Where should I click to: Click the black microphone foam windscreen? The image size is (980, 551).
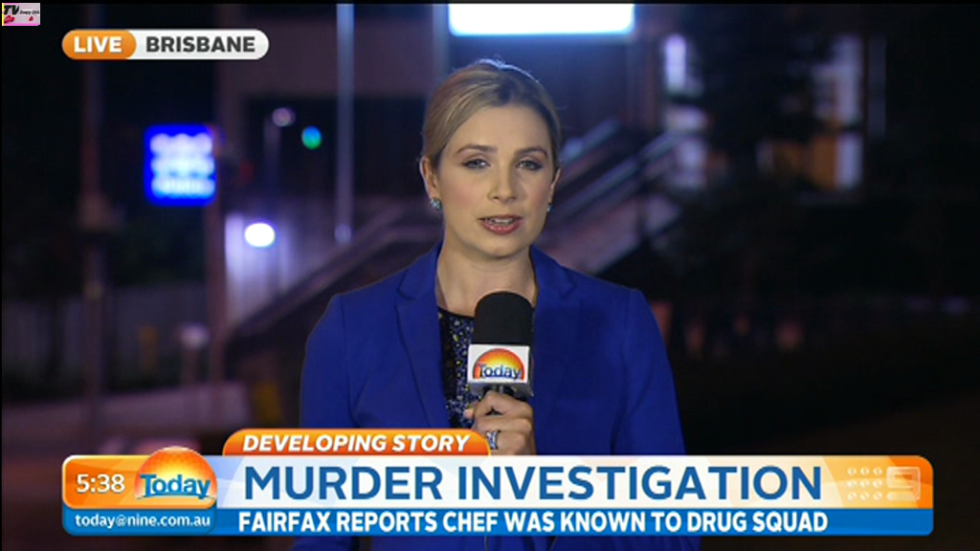point(502,316)
